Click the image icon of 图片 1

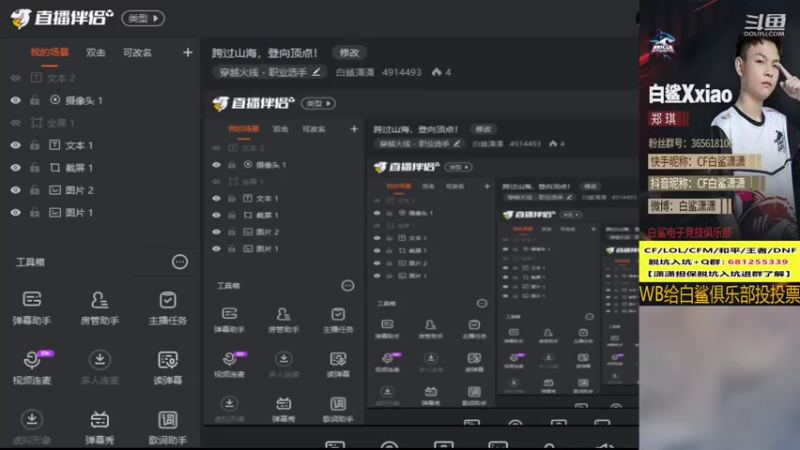point(55,212)
